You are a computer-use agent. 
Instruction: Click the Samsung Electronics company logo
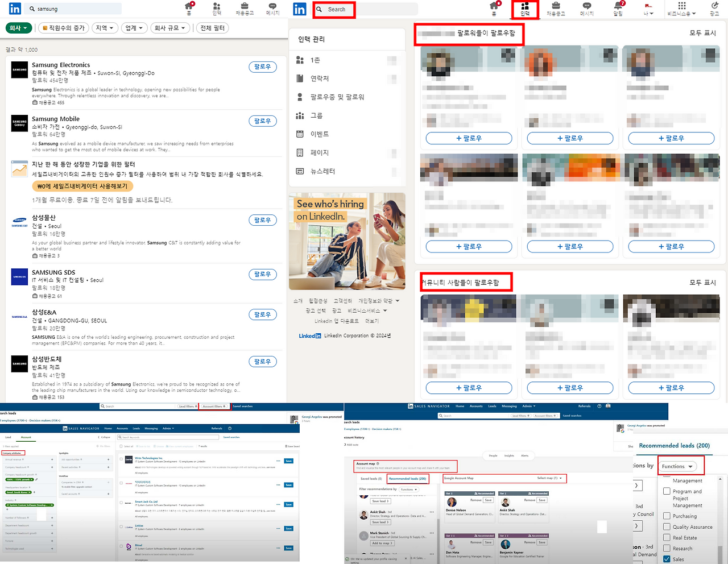(19, 70)
